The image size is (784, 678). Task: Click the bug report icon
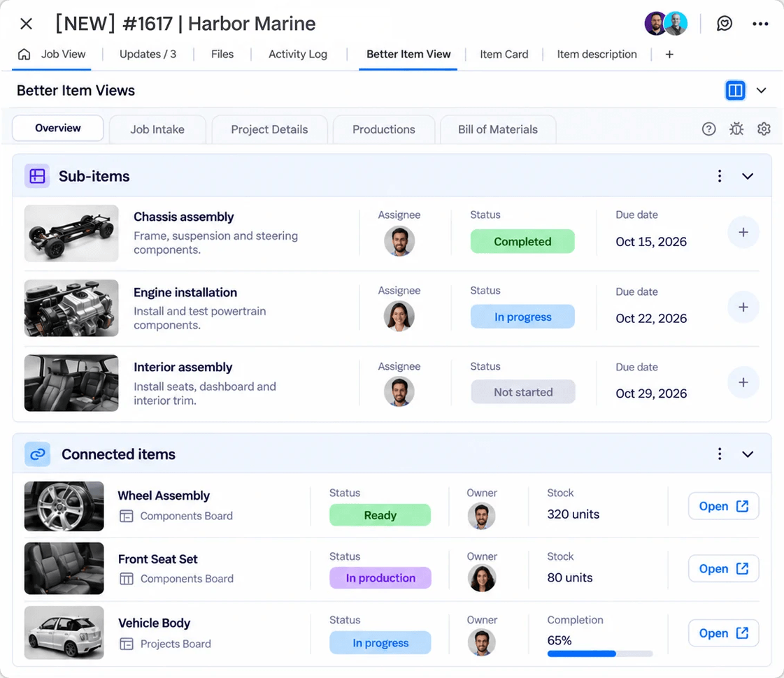[x=736, y=129]
